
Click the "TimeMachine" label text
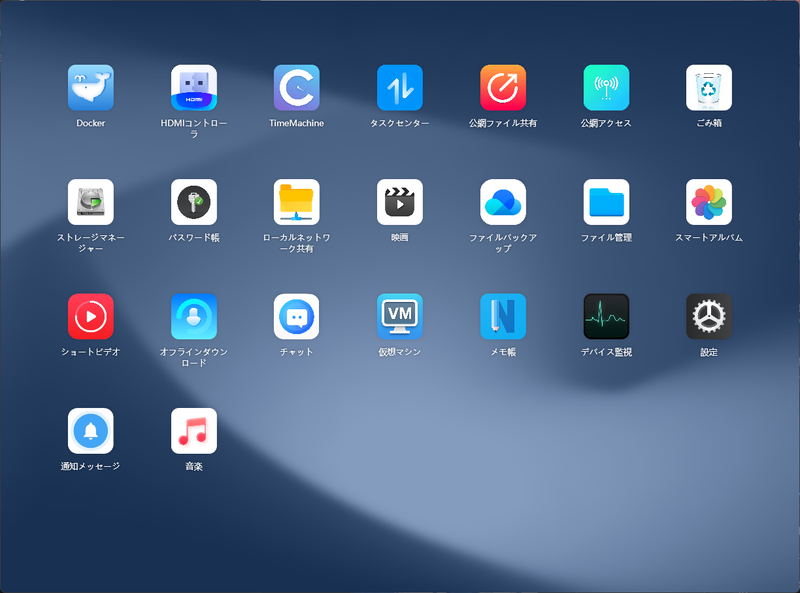[x=296, y=123]
